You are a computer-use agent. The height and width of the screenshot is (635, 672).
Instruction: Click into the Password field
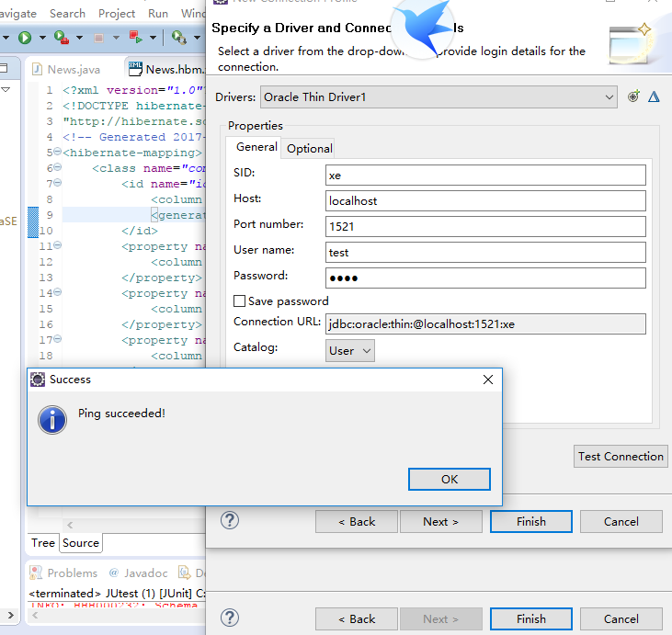coord(485,278)
